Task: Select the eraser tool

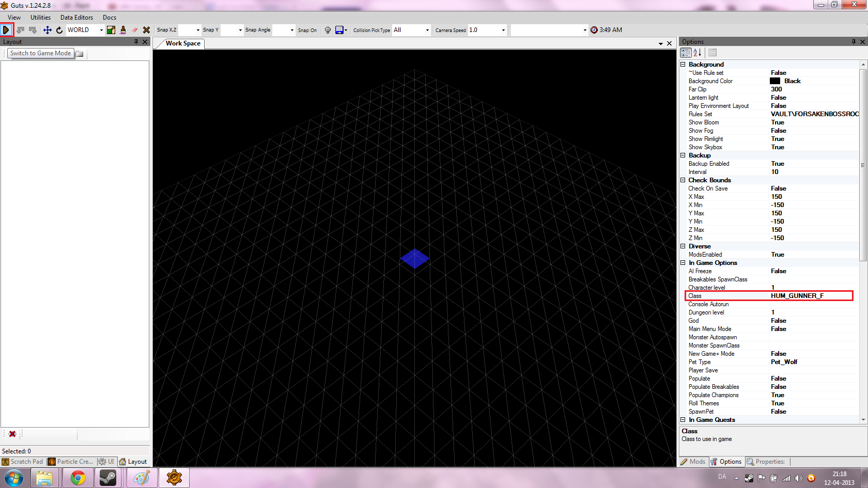Action: 135,30
